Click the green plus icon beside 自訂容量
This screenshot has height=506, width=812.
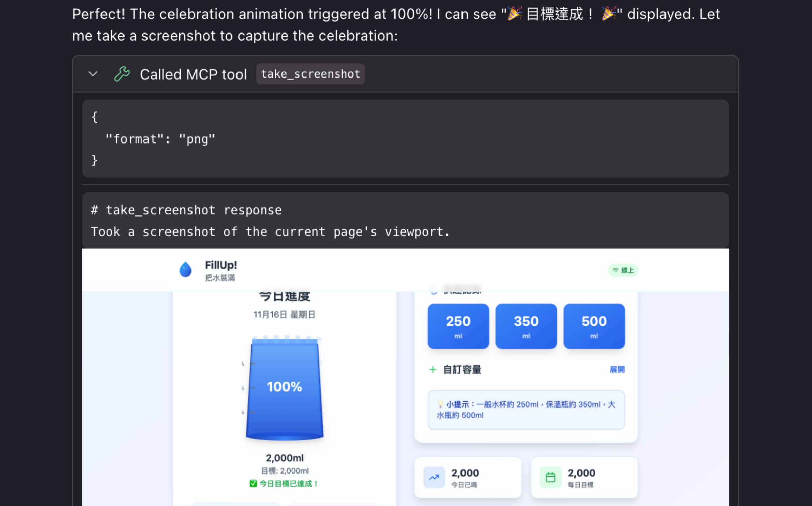[433, 369]
